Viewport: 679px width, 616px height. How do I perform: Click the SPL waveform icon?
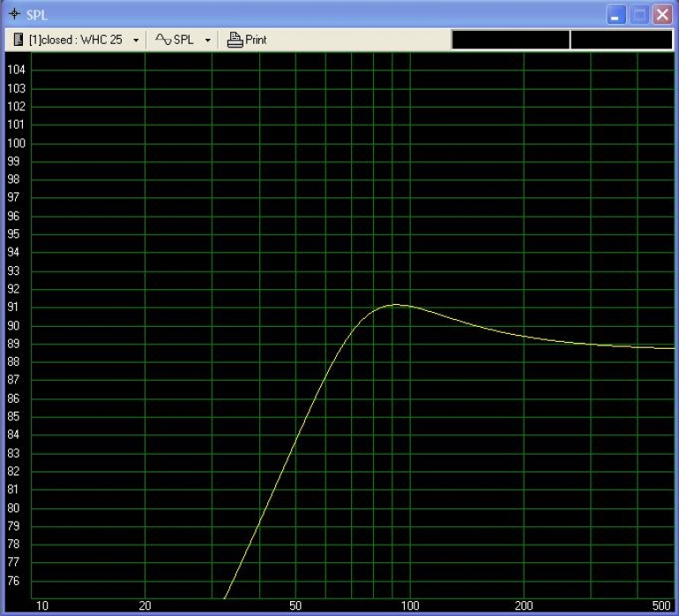pyautogui.click(x=163, y=40)
